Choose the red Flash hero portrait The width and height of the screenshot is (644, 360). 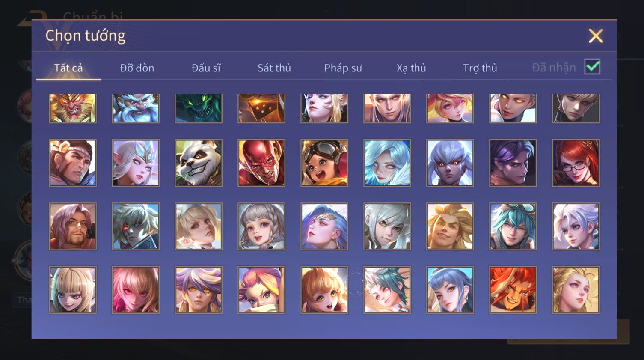(261, 163)
